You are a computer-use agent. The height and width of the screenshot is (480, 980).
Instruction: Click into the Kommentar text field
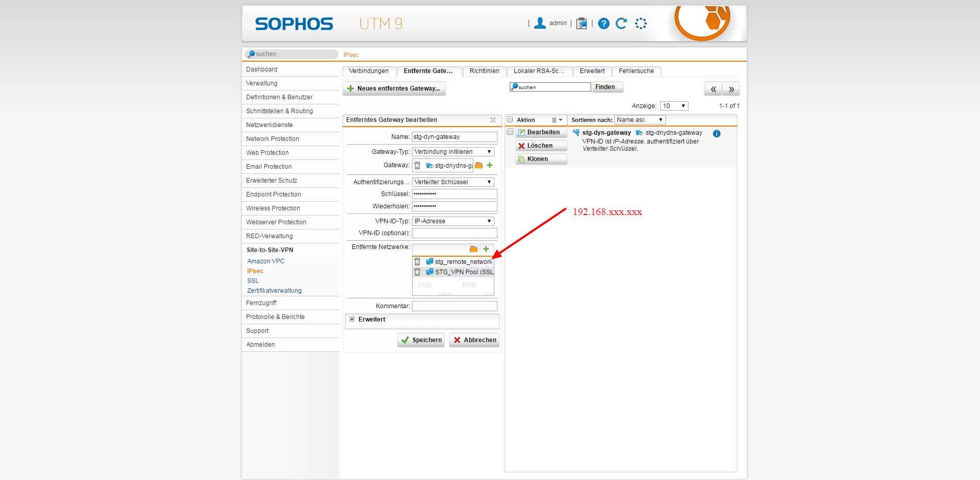click(454, 306)
